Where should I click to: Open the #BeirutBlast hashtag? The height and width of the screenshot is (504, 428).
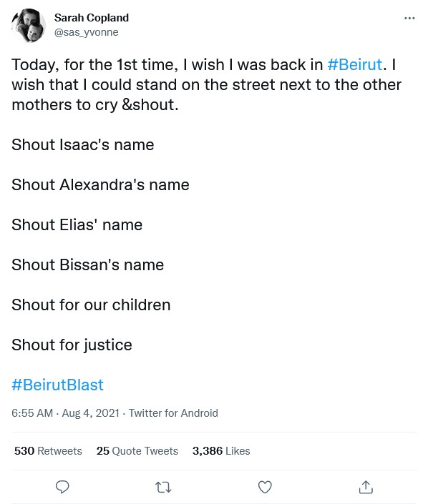(57, 385)
